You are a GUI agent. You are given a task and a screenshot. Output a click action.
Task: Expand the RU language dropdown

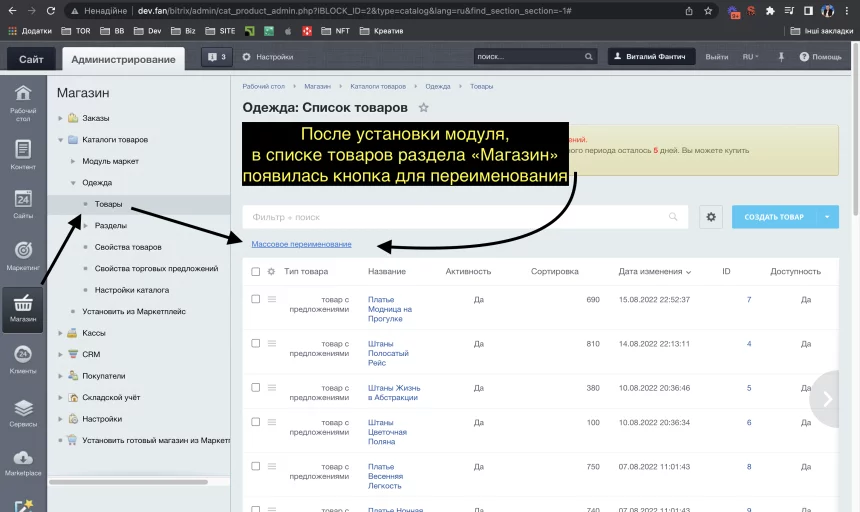[750, 57]
